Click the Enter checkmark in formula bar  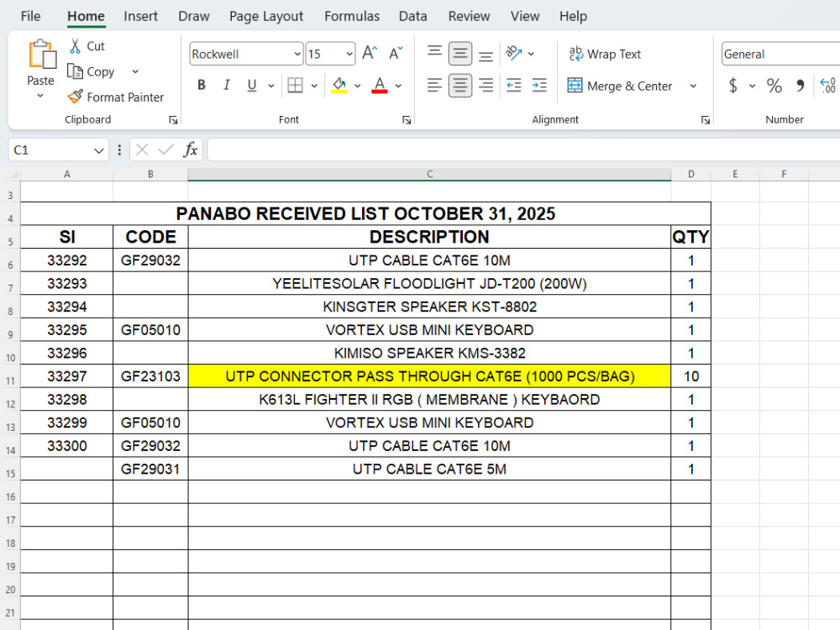point(166,150)
